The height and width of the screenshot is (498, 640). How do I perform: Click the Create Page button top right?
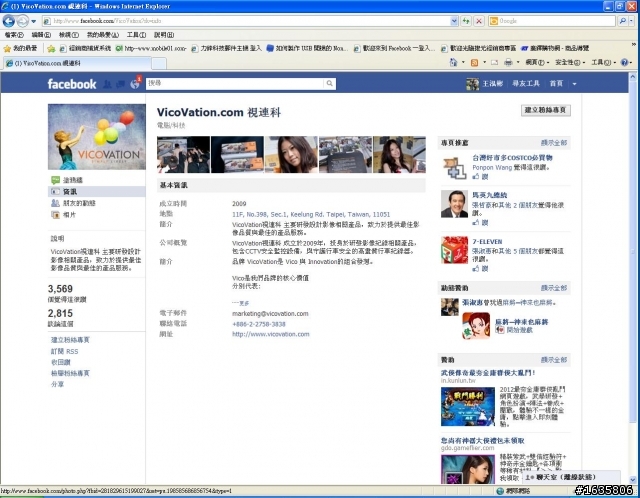tap(545, 110)
